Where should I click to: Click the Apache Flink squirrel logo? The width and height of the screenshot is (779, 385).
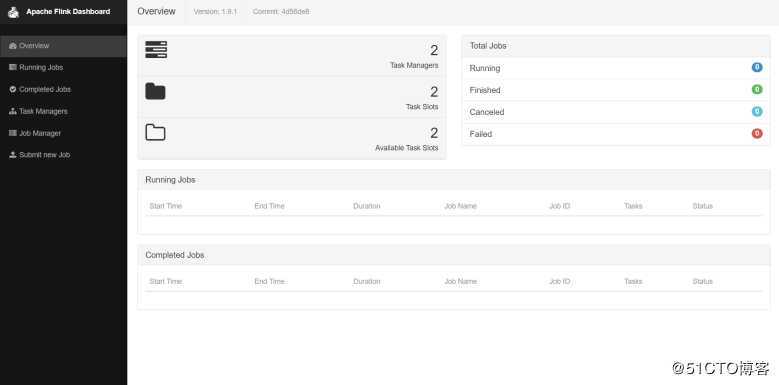click(13, 12)
